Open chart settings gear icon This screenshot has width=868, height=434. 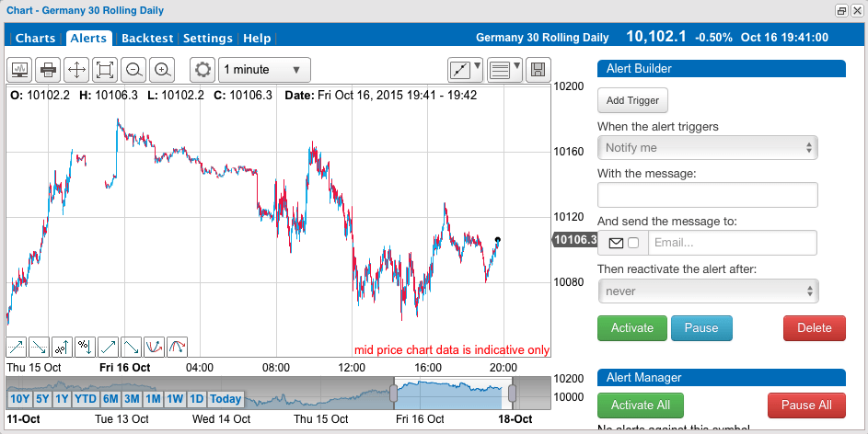click(203, 70)
